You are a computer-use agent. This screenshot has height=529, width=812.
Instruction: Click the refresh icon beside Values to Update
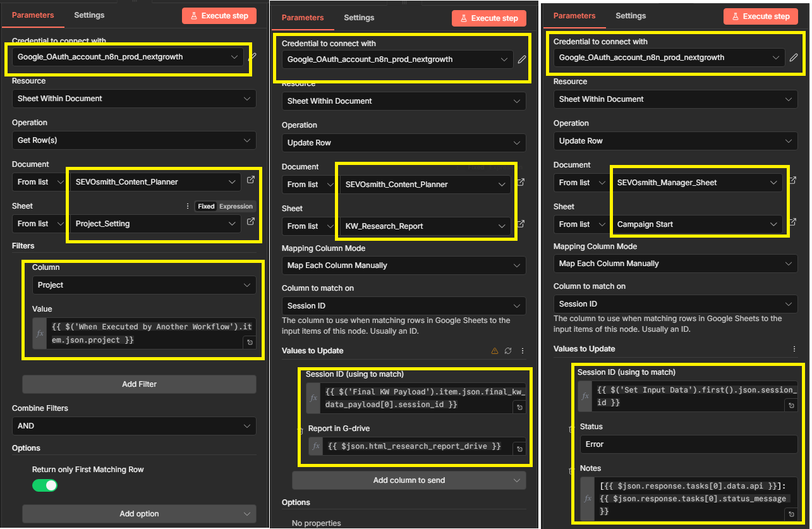click(x=508, y=351)
